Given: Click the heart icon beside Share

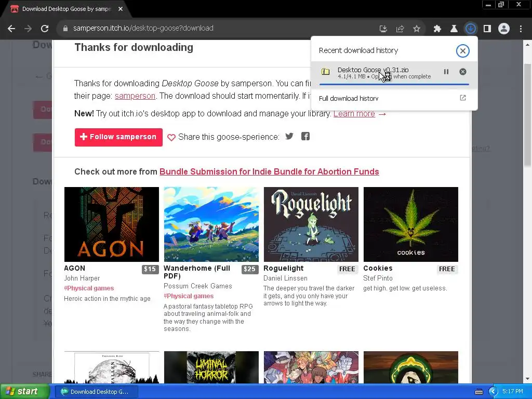Looking at the screenshot, I should click(171, 137).
